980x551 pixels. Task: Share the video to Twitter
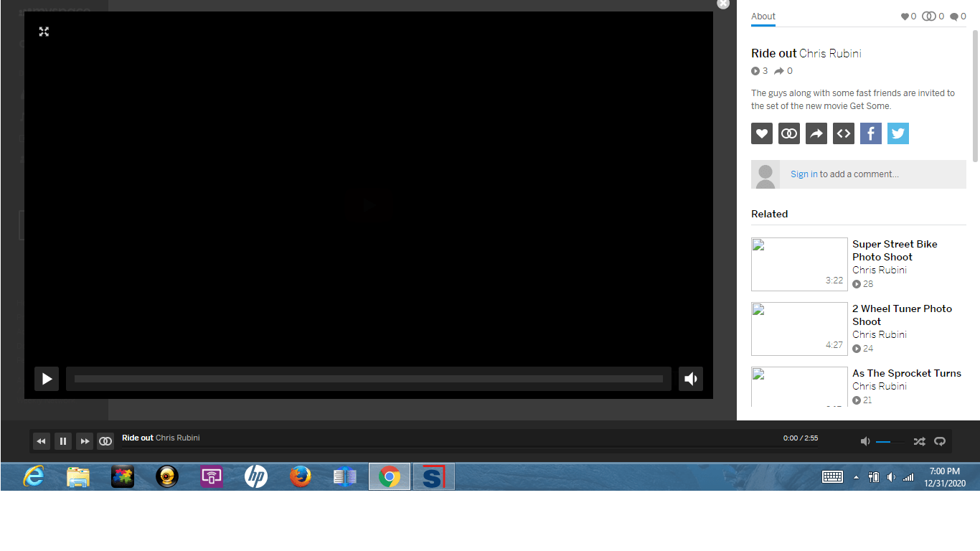pos(897,133)
